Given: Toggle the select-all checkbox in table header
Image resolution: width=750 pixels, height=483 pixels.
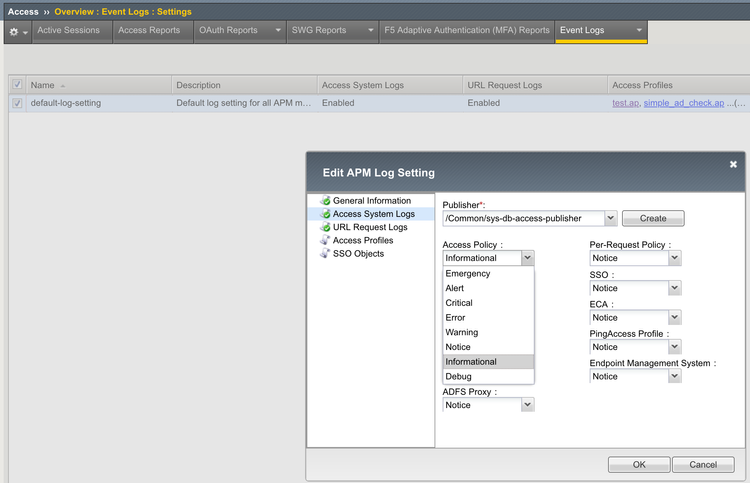Looking at the screenshot, I should pyautogui.click(x=17, y=85).
